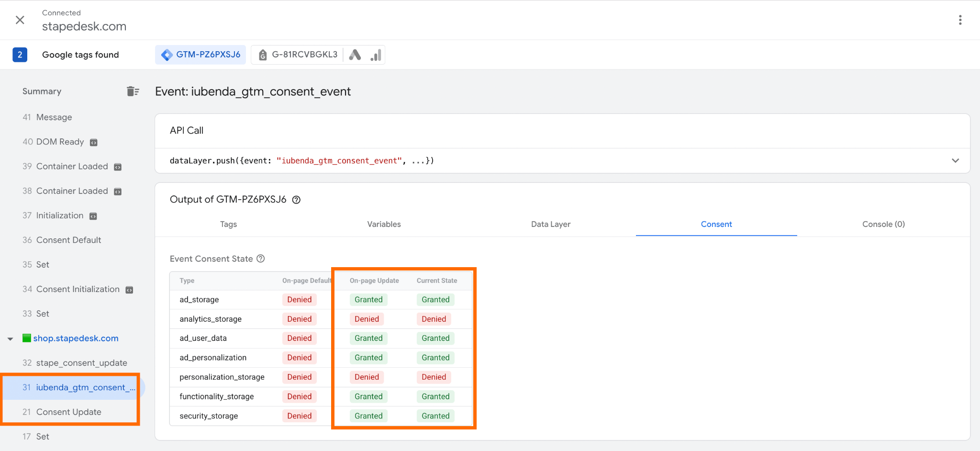
Task: Click the security_storage row label
Action: click(x=209, y=416)
